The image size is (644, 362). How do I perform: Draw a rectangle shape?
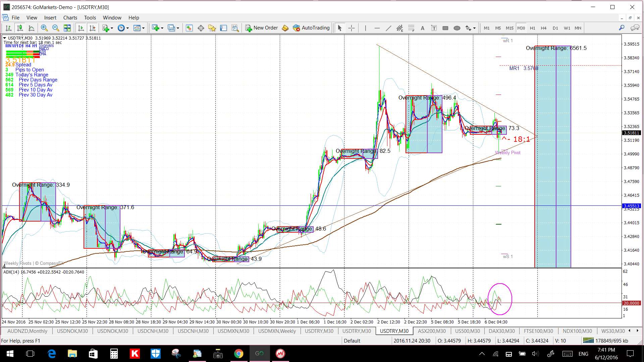coord(445,28)
